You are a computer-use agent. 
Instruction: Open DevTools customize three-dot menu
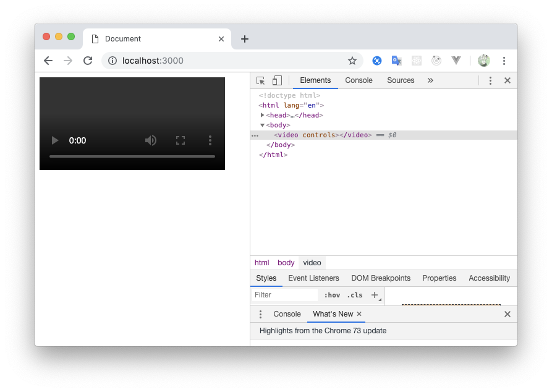(x=490, y=80)
